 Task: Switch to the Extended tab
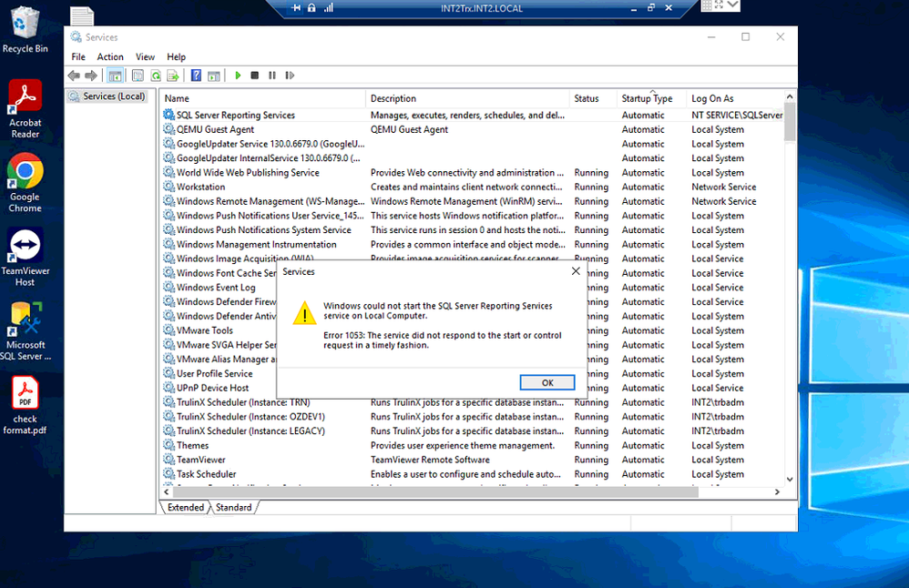[186, 508]
